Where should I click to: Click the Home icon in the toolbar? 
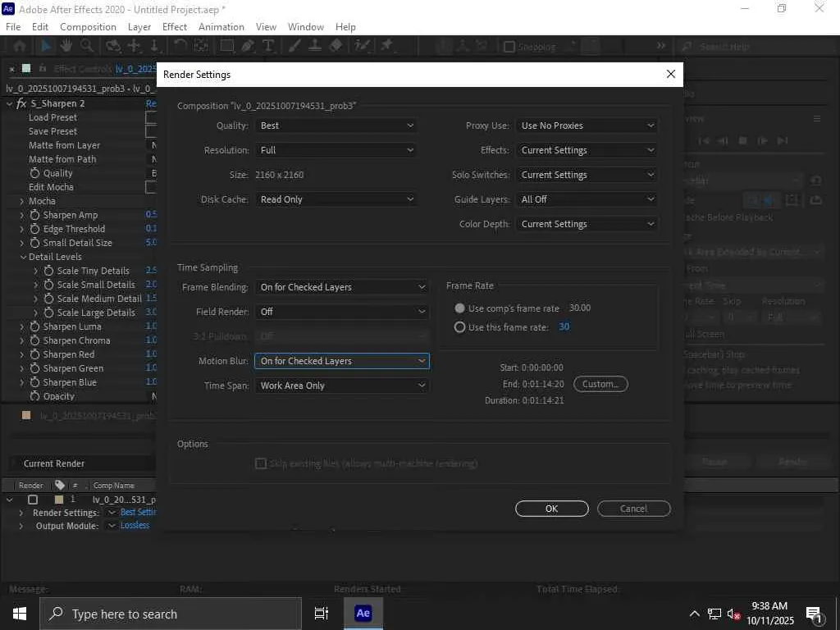20,46
